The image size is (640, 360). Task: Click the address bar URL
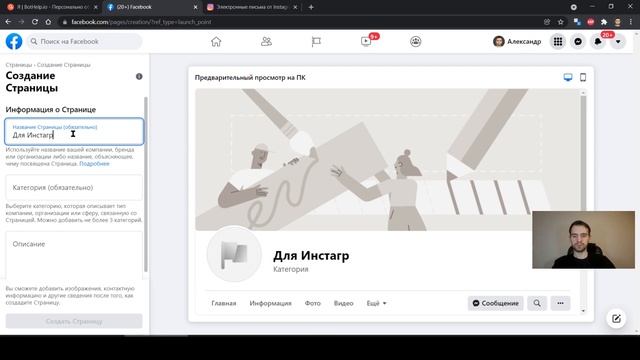[x=141, y=22]
